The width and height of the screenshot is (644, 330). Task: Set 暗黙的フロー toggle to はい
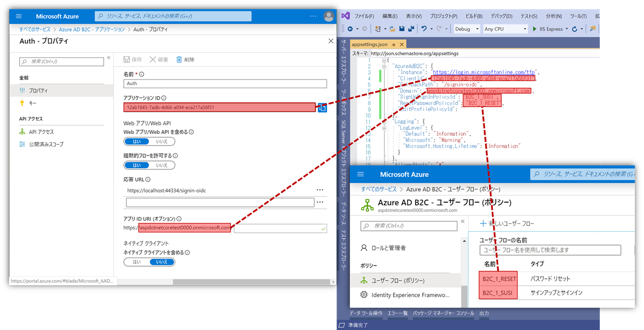[x=137, y=165]
